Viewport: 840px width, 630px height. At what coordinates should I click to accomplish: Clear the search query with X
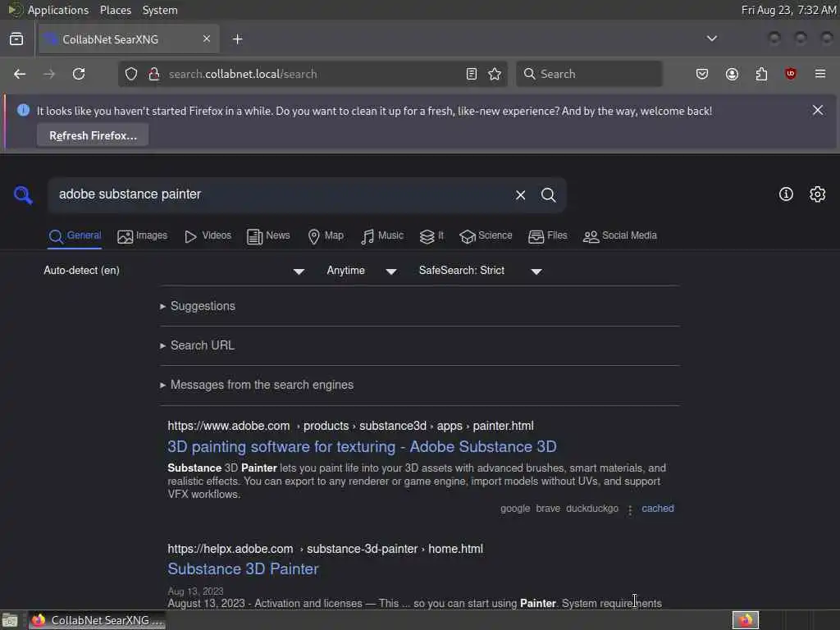click(520, 195)
